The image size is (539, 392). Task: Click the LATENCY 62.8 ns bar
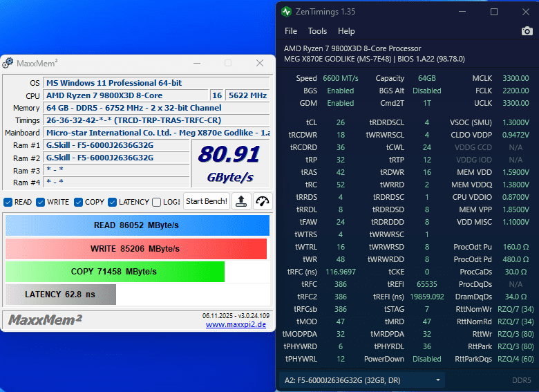pyautogui.click(x=61, y=295)
